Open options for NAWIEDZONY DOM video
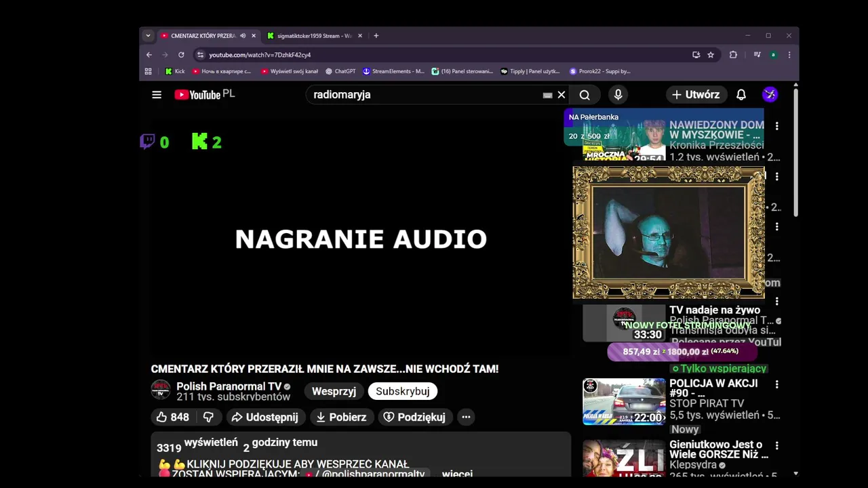The height and width of the screenshot is (488, 868). point(777,126)
